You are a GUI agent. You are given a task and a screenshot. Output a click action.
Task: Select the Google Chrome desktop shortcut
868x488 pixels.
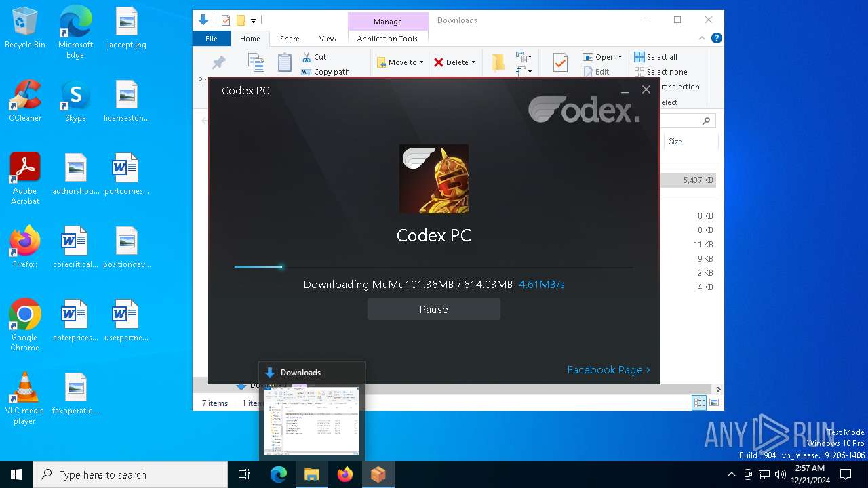(x=25, y=325)
